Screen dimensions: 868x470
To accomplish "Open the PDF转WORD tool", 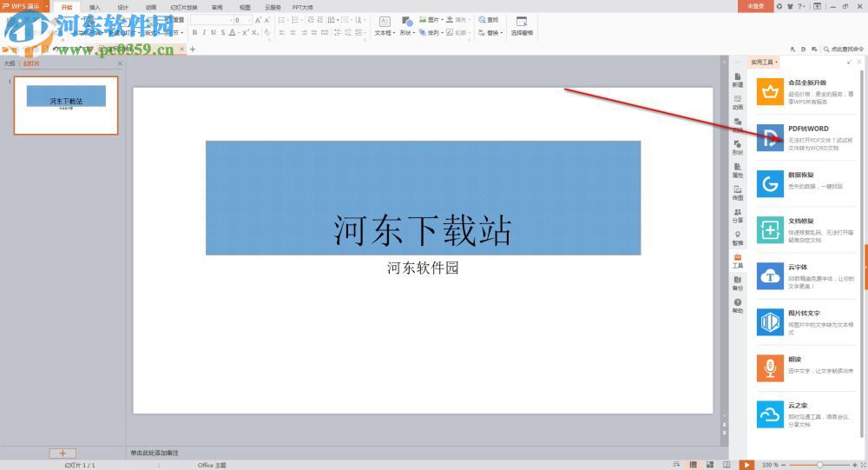I will tap(806, 138).
